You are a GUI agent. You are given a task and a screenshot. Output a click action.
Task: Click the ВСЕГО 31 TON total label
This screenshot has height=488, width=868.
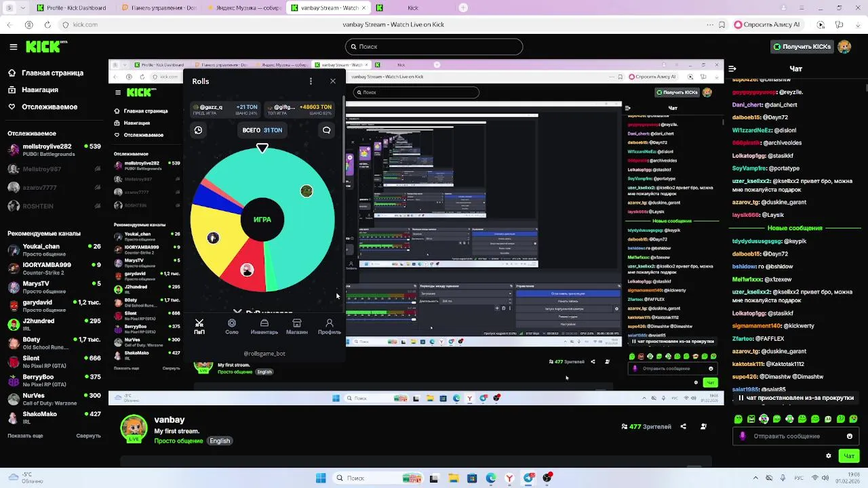262,130
